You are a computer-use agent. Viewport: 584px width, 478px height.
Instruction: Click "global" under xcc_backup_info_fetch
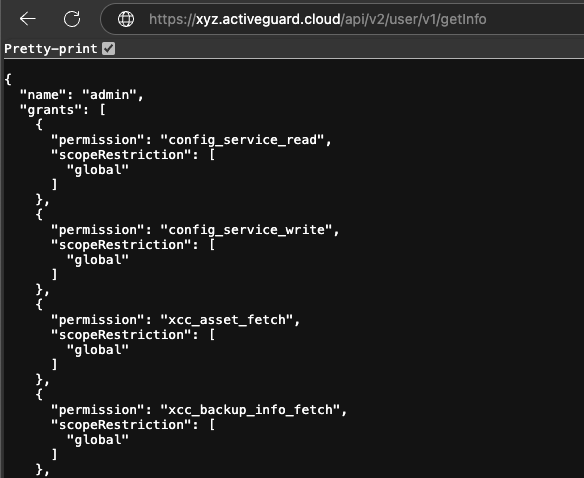pyautogui.click(x=98, y=440)
